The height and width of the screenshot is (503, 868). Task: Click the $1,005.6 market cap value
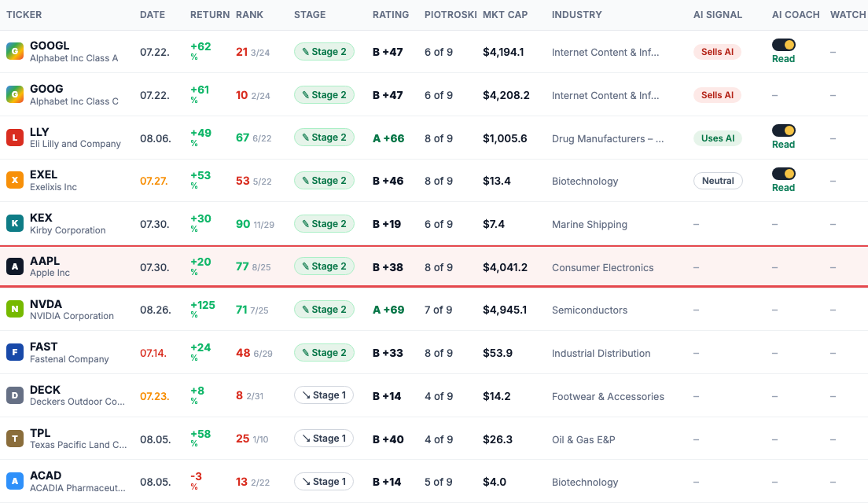pyautogui.click(x=505, y=138)
